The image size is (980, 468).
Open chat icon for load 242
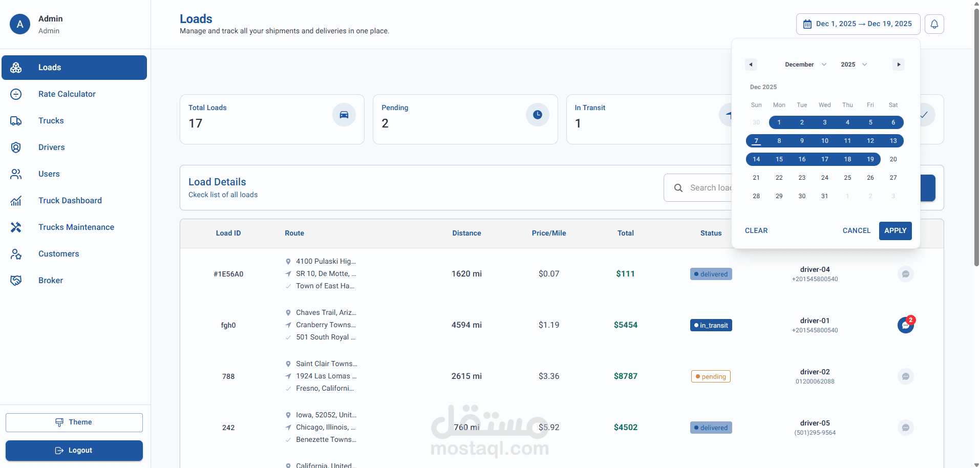tap(906, 428)
